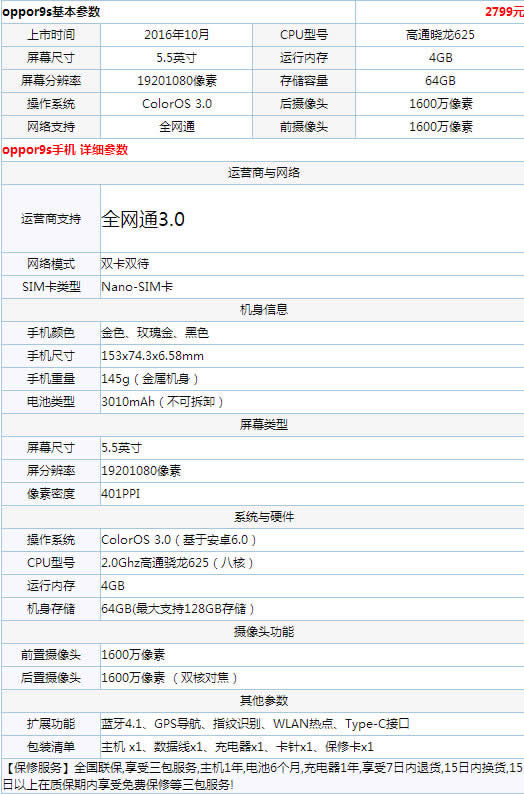Click the "手机重量" label
This screenshot has width=524, height=794.
coord(51,379)
